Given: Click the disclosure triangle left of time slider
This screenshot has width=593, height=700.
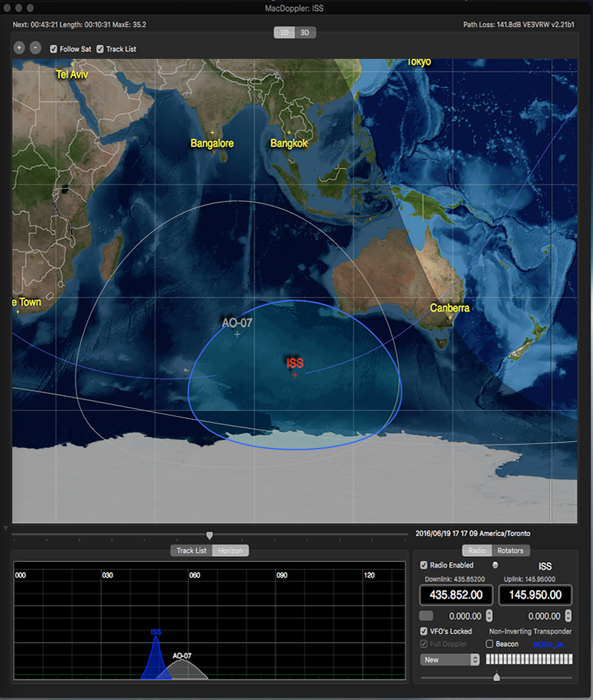Looking at the screenshot, I should click(x=6, y=528).
